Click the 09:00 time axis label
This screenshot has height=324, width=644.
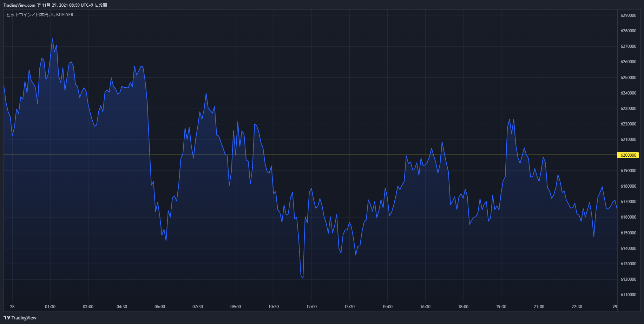(236, 307)
